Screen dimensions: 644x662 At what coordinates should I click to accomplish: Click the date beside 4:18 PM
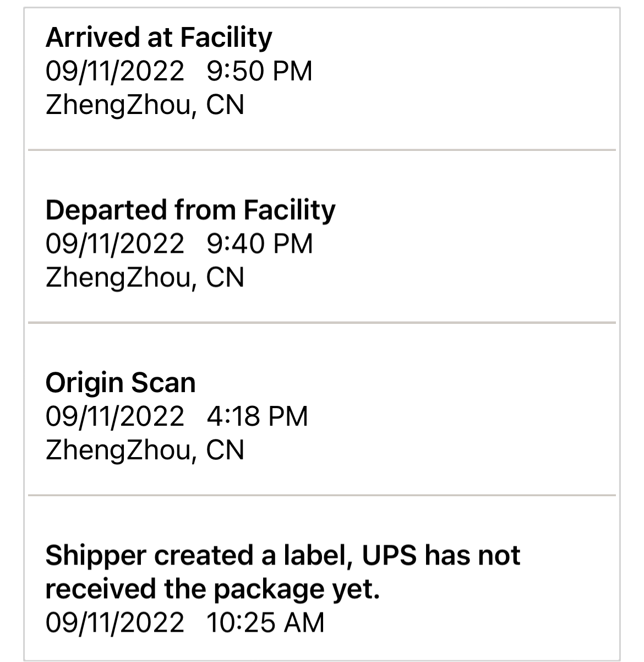click(114, 416)
